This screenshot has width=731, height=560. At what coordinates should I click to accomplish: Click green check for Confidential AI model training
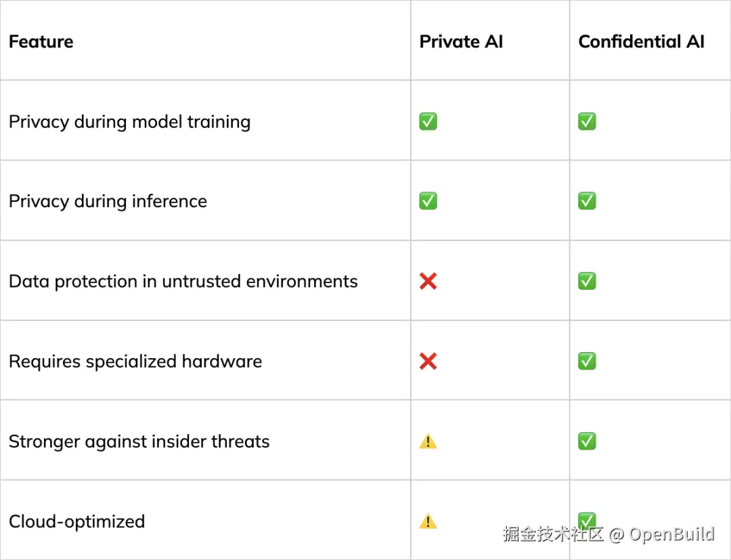coord(587,122)
